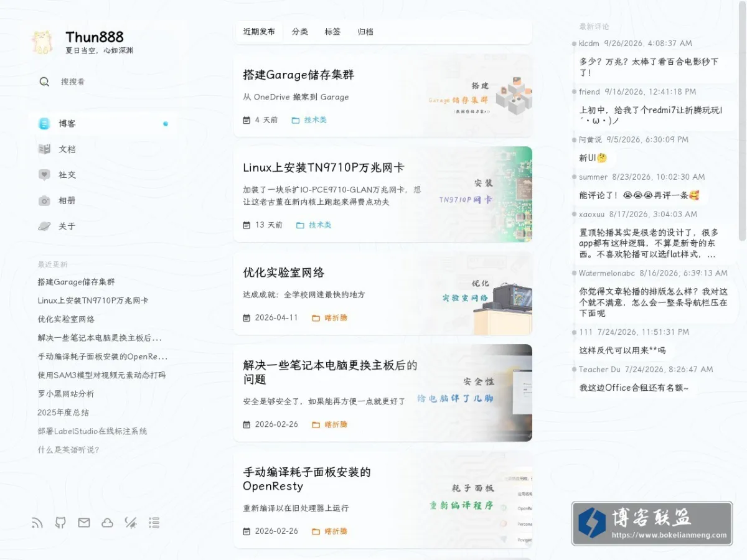Switch to the 分类 tab
The image size is (747, 560).
coord(300,32)
